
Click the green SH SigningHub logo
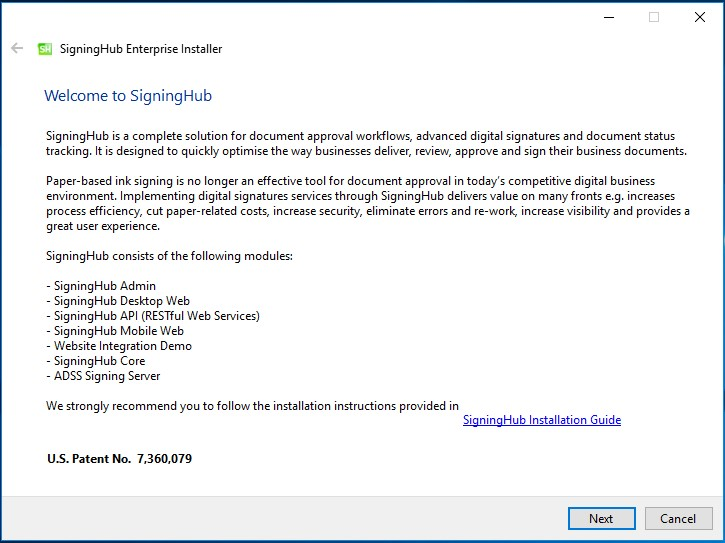[x=45, y=49]
